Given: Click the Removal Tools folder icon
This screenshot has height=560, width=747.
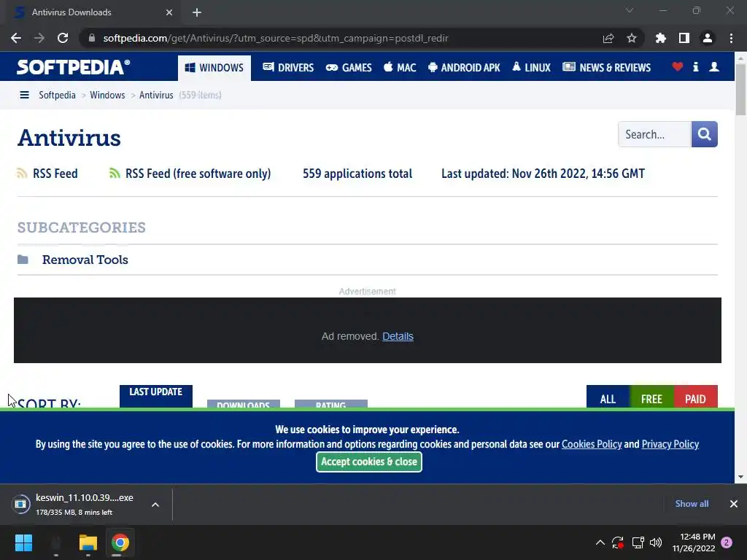Looking at the screenshot, I should (x=23, y=260).
